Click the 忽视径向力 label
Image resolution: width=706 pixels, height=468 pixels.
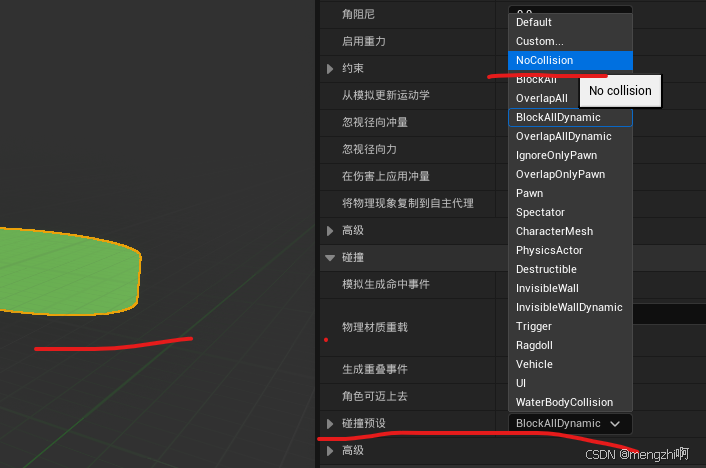pyautogui.click(x=369, y=149)
